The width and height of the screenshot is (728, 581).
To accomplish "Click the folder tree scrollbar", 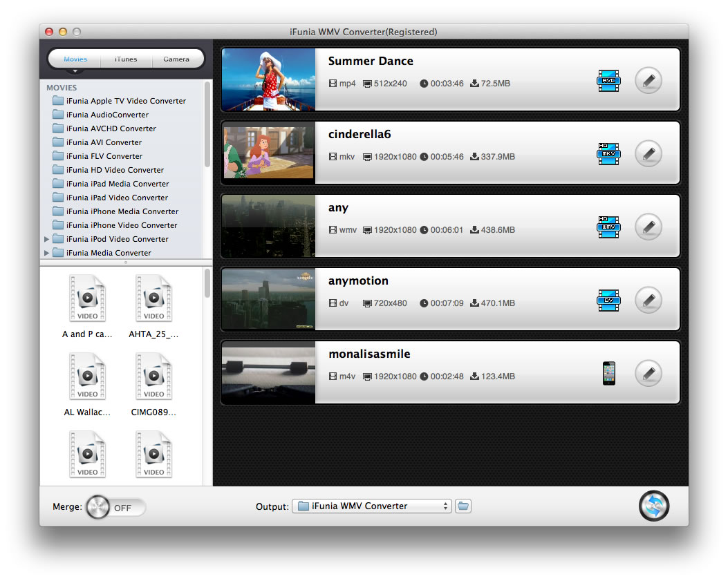I will 207,124.
